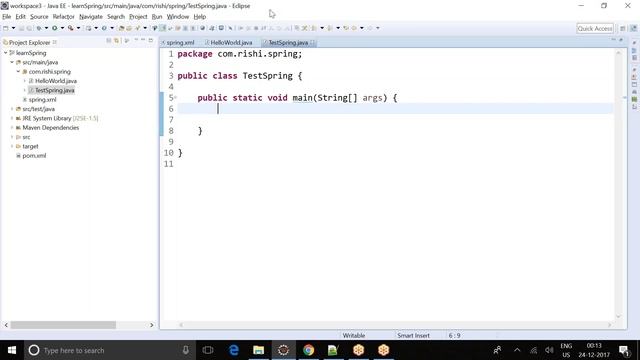The image size is (640, 360).
Task: Expand the Maven Dependencies node
Action: (x=12, y=128)
